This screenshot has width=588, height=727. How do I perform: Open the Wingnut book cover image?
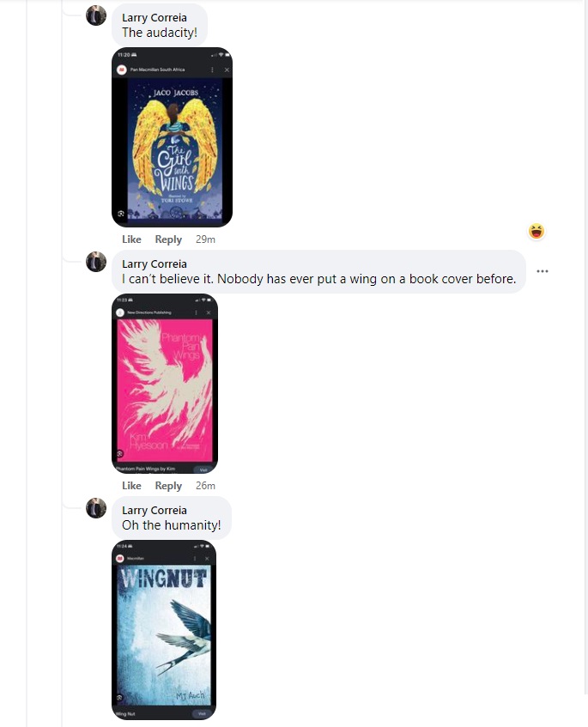[164, 630]
